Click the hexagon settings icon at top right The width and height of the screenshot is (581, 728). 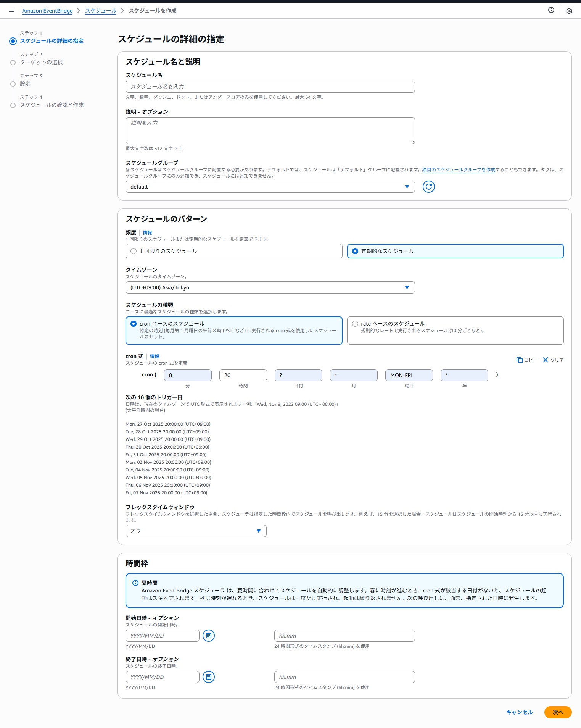[569, 11]
